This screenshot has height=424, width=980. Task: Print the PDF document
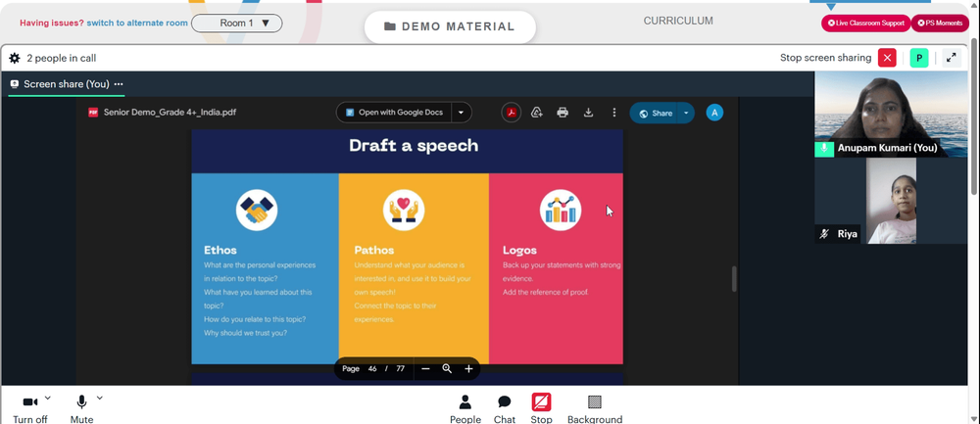pos(563,113)
